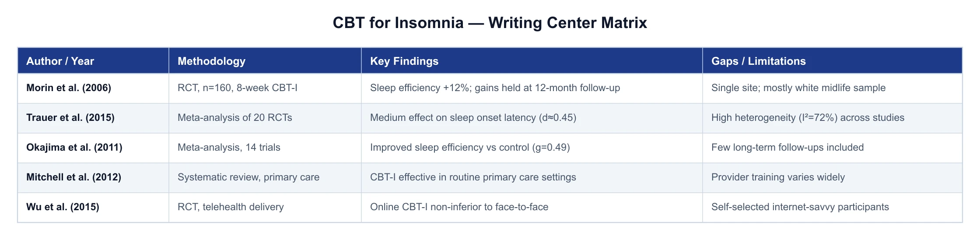This screenshot has height=240, width=980.
Task: Click the RCT, telehealth delivery cell
Action: [265, 207]
